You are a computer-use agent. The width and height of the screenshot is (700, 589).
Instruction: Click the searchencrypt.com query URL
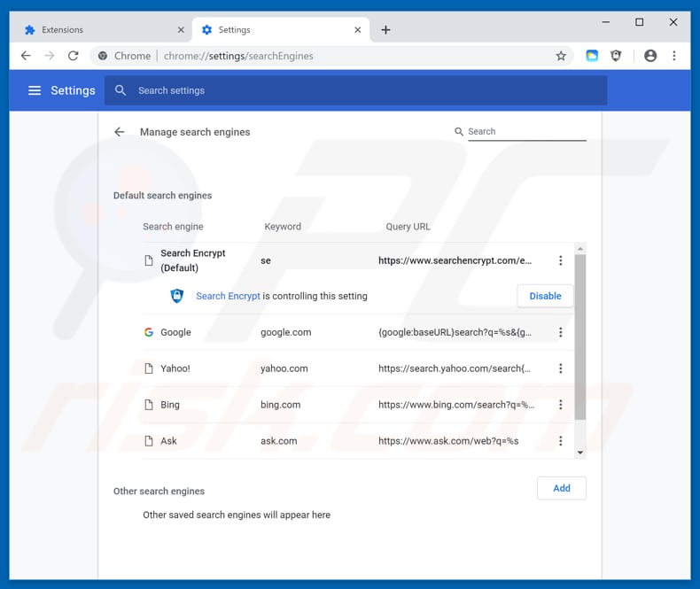click(455, 260)
